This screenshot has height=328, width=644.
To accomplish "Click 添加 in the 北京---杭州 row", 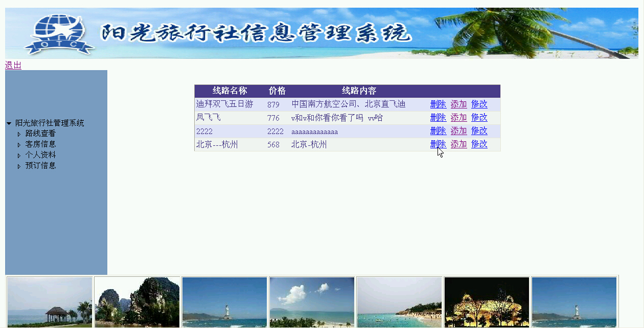I will tap(458, 144).
